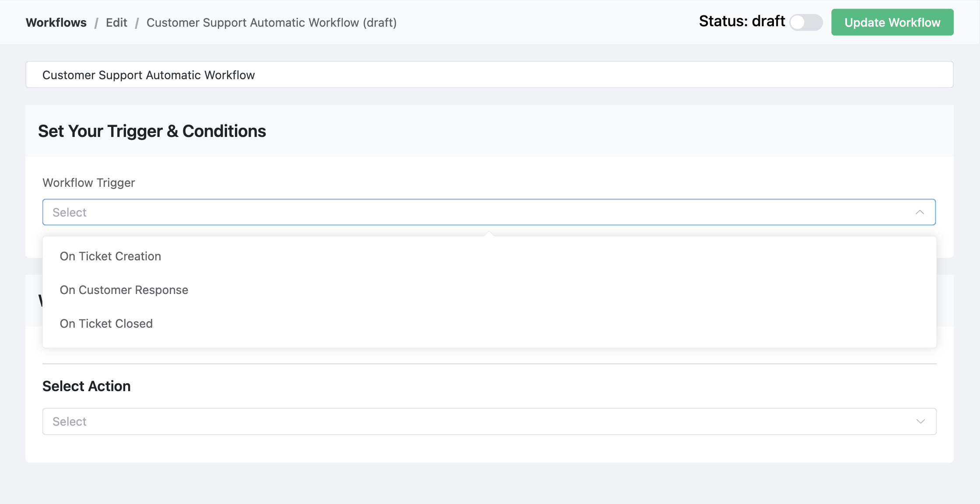Click the Select placeholder under Select Action
Image resolution: width=980 pixels, height=504 pixels.
[x=69, y=421]
